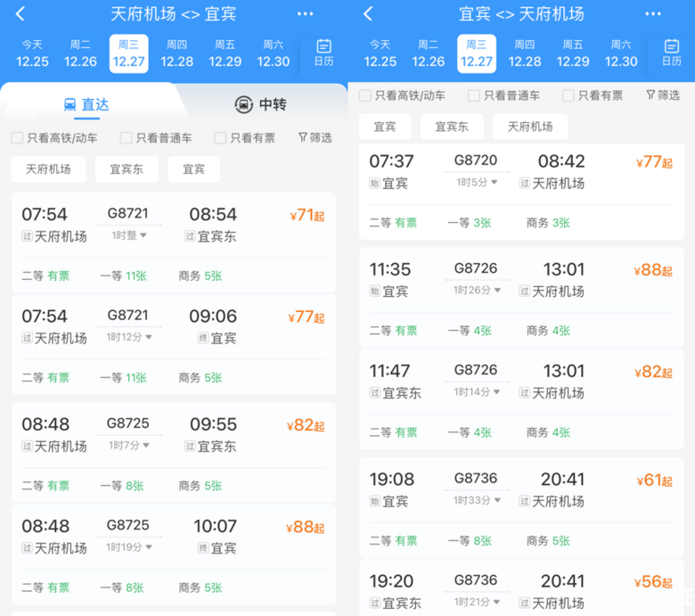Switch to the 中转 transfer tab
This screenshot has width=695, height=616.
(x=260, y=104)
